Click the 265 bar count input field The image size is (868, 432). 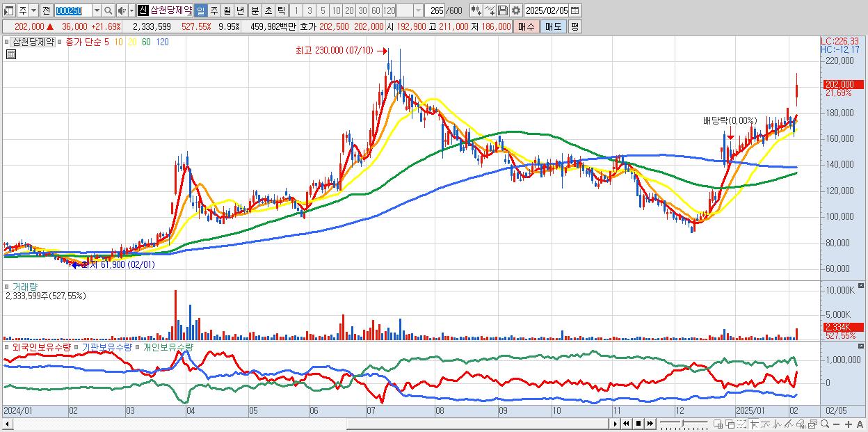(x=434, y=10)
